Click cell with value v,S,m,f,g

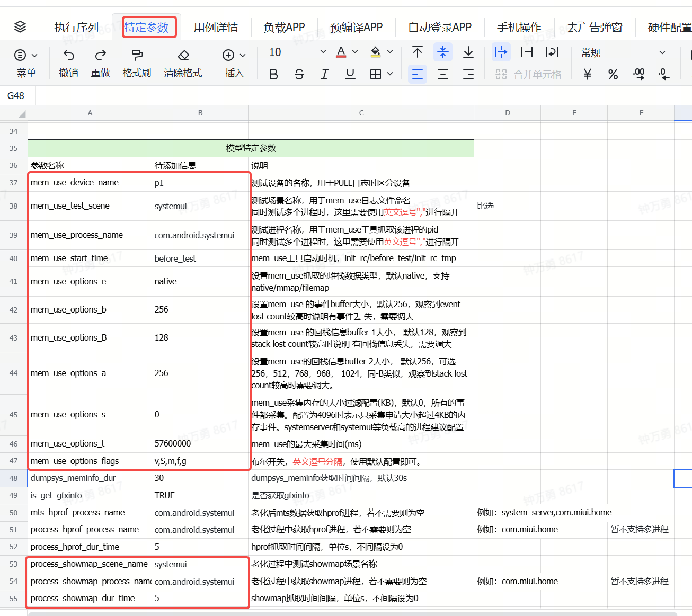coord(200,461)
